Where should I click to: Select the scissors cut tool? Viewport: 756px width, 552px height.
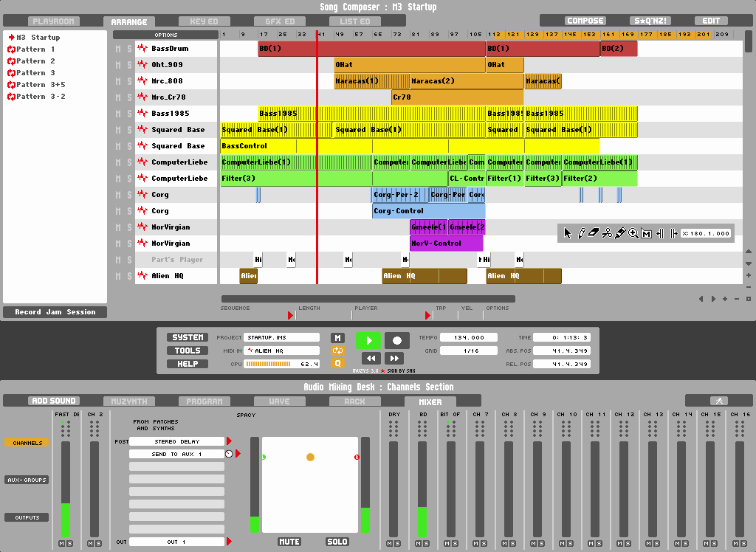click(x=607, y=233)
